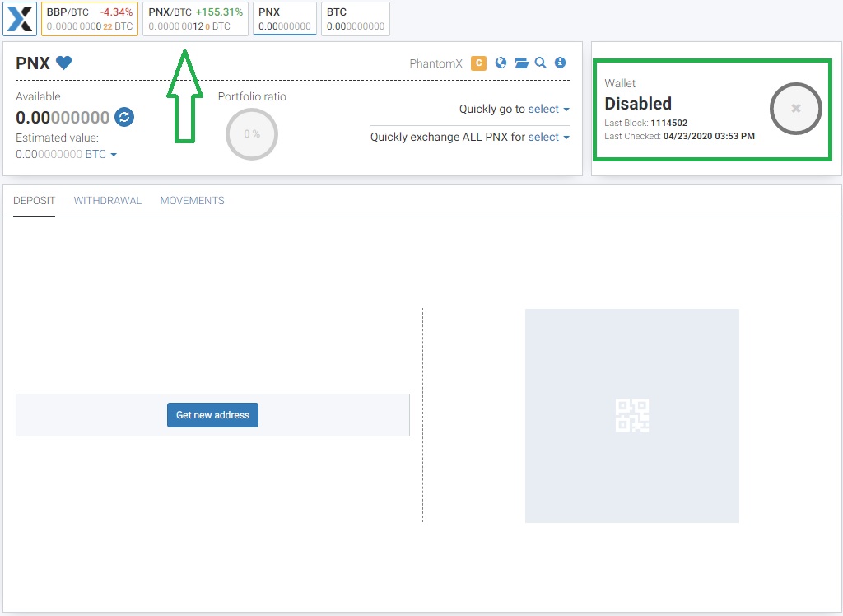843x616 pixels.
Task: Click the Last Checked 04/23/2020 03:53 PM text
Action: tap(679, 136)
